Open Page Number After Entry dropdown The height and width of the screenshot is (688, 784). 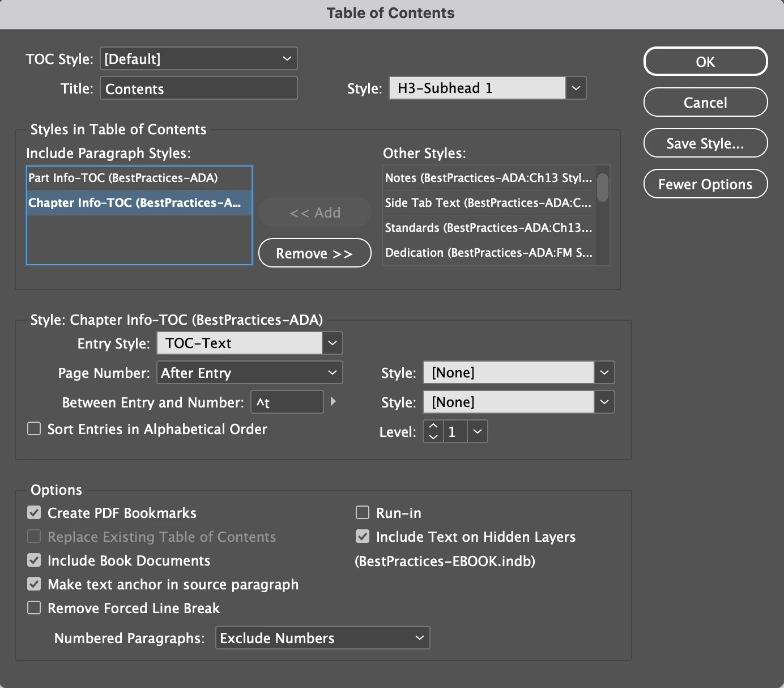(x=250, y=372)
